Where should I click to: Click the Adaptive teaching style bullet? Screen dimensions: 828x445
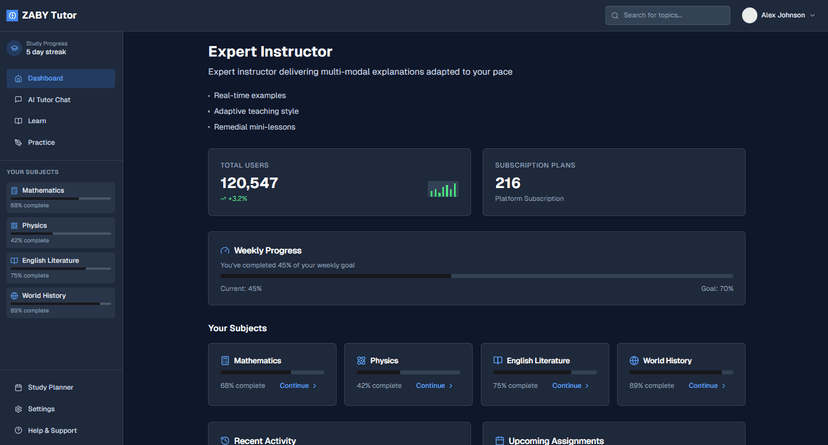click(256, 111)
